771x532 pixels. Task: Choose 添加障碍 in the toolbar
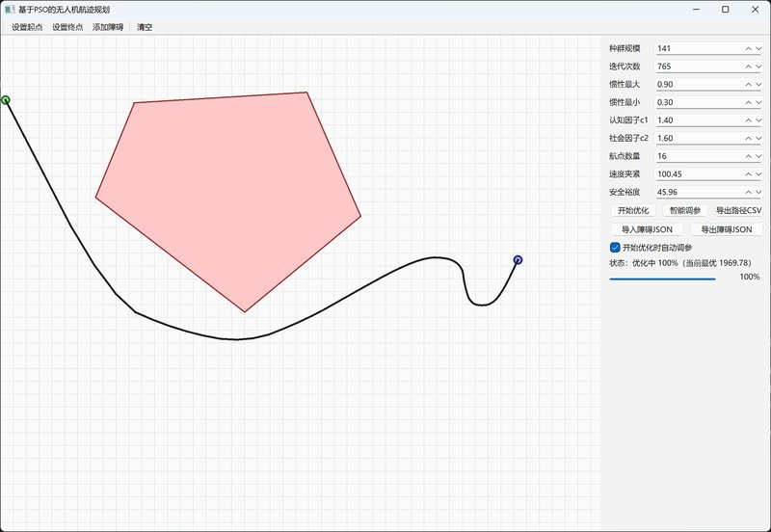pyautogui.click(x=108, y=28)
